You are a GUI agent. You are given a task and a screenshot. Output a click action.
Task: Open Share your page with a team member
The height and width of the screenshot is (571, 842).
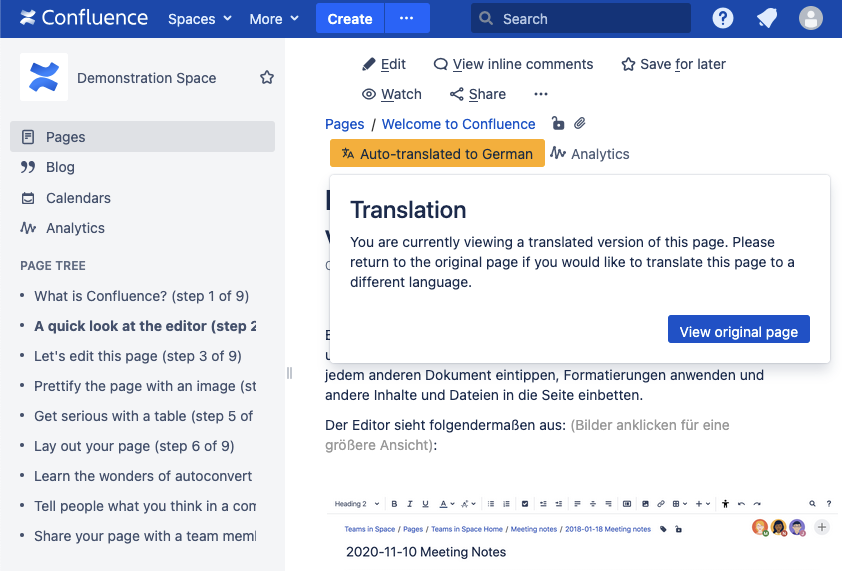pos(145,537)
